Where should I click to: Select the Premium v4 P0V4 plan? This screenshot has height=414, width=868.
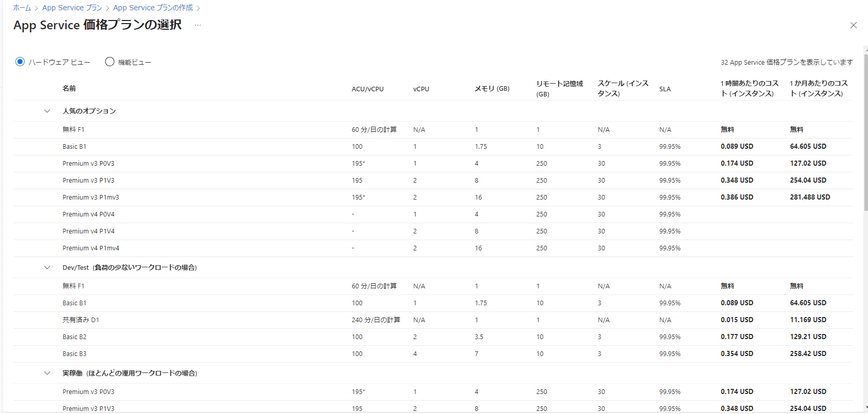(433, 214)
